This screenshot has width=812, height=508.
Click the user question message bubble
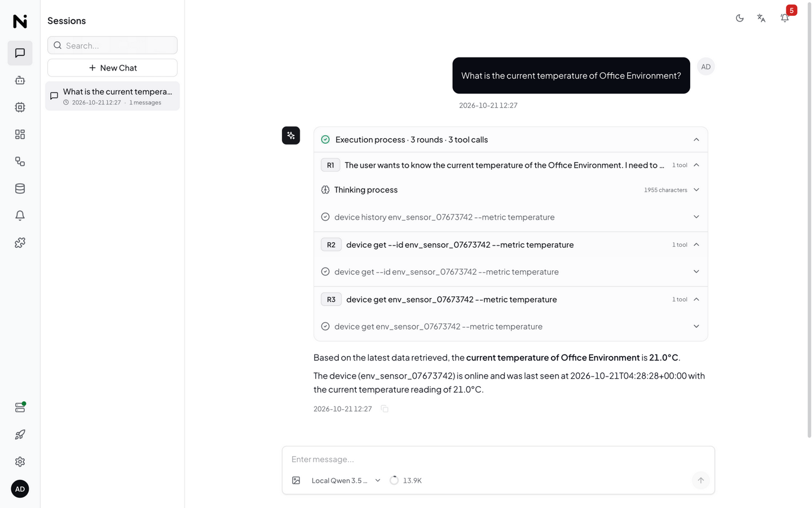pos(571,76)
